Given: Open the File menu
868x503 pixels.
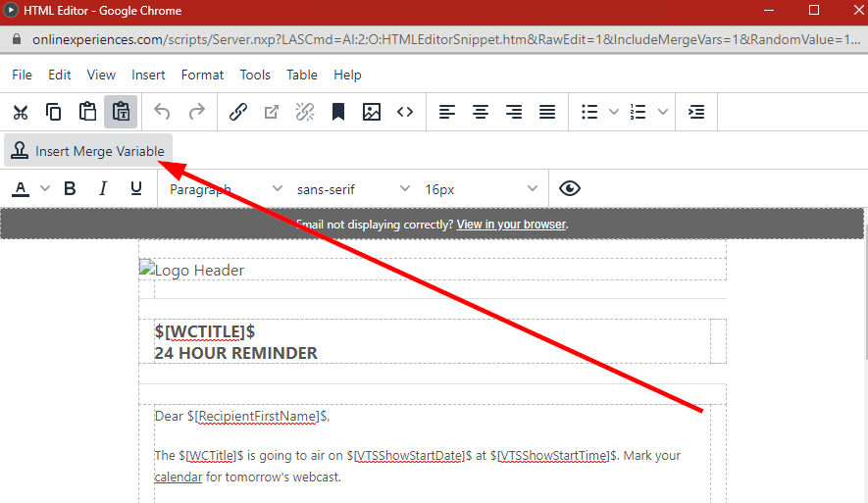Looking at the screenshot, I should pos(23,75).
